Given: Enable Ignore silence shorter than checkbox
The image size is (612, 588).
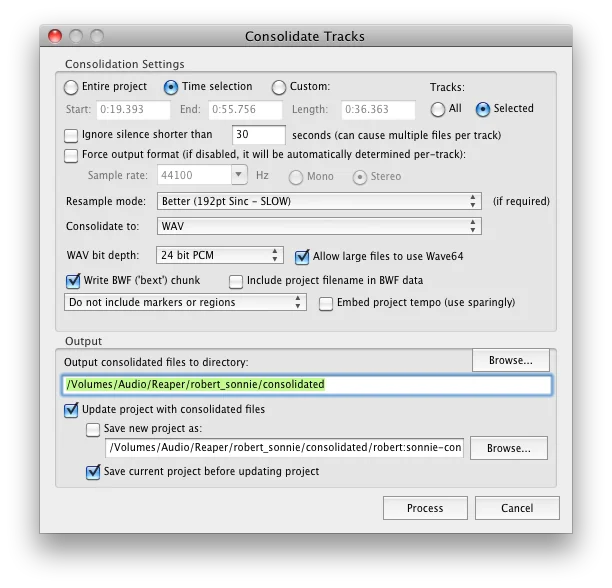Looking at the screenshot, I should (71, 136).
